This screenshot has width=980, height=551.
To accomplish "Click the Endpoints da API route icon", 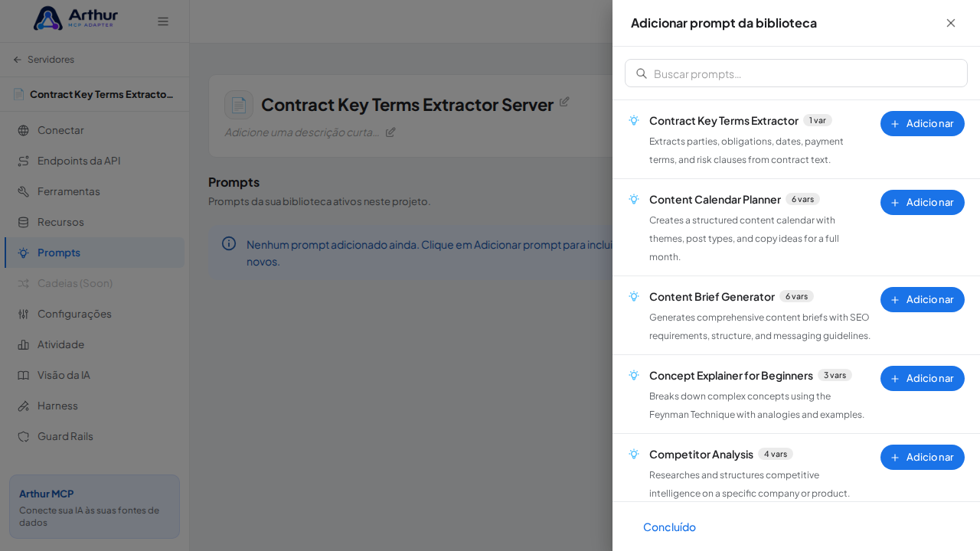I will pos(23,161).
